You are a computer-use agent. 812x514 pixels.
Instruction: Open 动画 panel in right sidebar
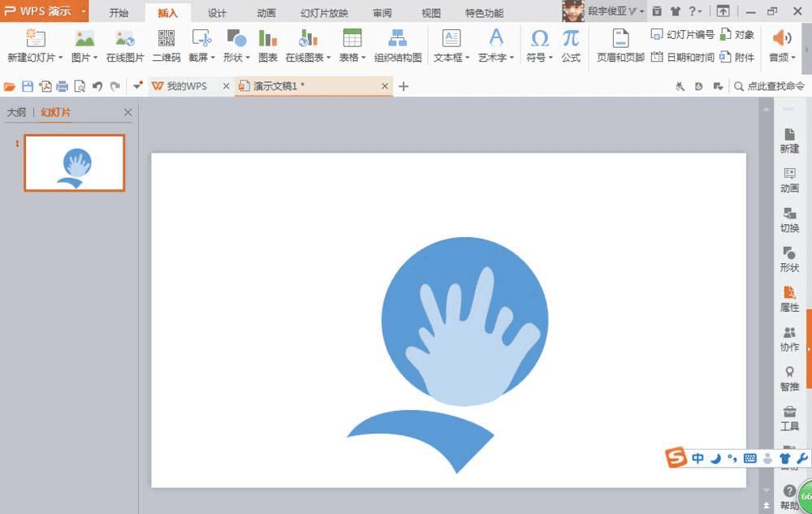790,180
